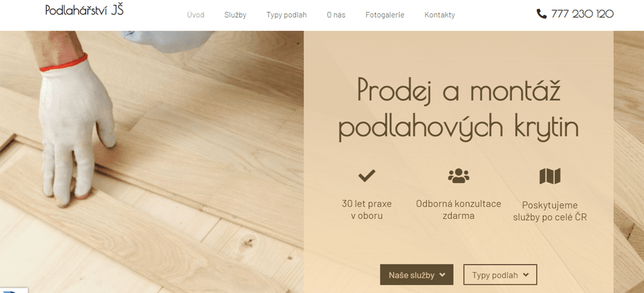Open the Fotogalerie page

click(x=385, y=15)
